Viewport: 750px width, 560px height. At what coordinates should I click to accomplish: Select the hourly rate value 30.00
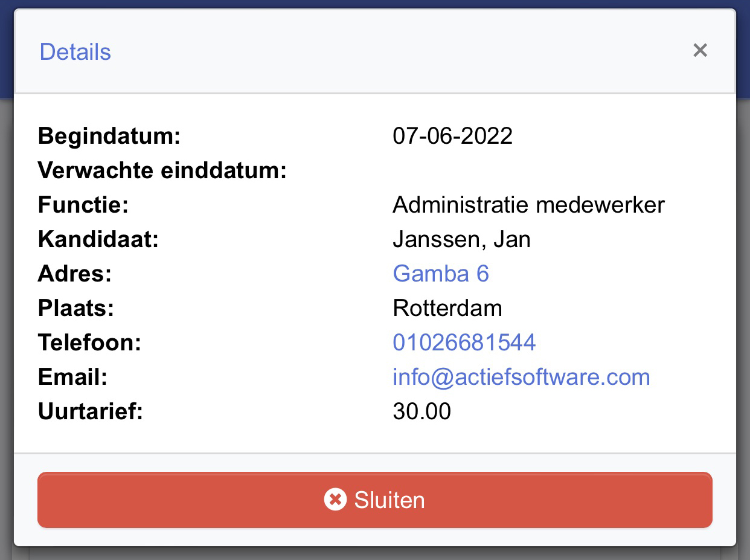(x=421, y=411)
